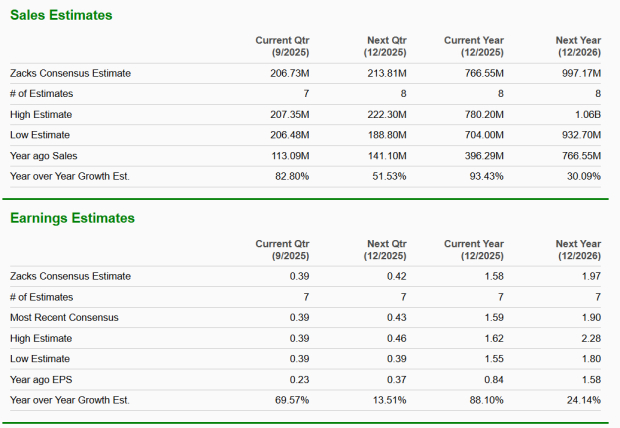
Task: Select EPS high estimate 1.62
Action: (x=494, y=338)
